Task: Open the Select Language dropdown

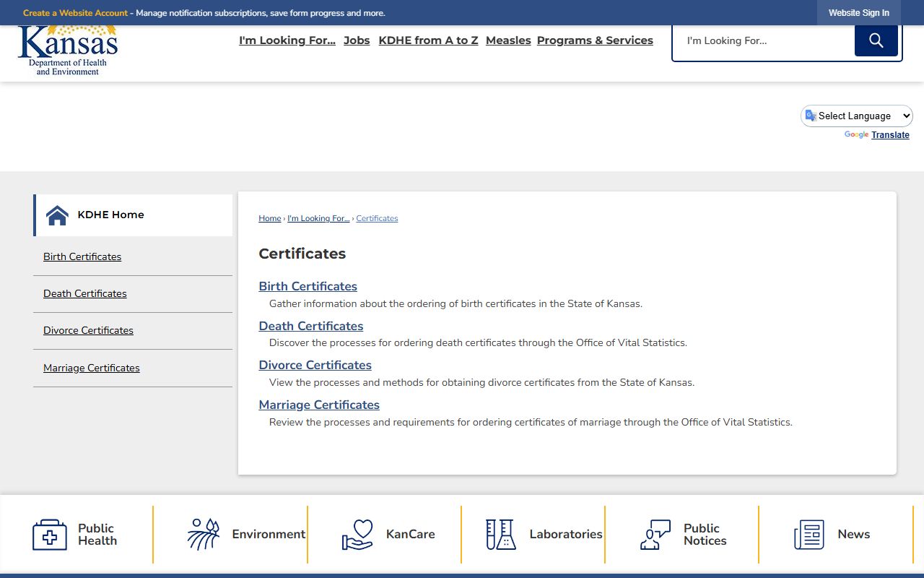Action: coord(857,116)
